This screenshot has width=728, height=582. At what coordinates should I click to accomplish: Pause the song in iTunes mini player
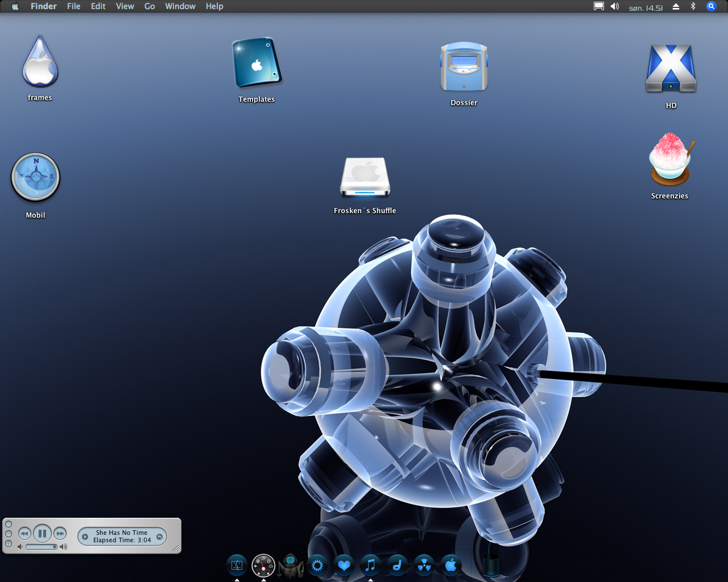tap(42, 533)
